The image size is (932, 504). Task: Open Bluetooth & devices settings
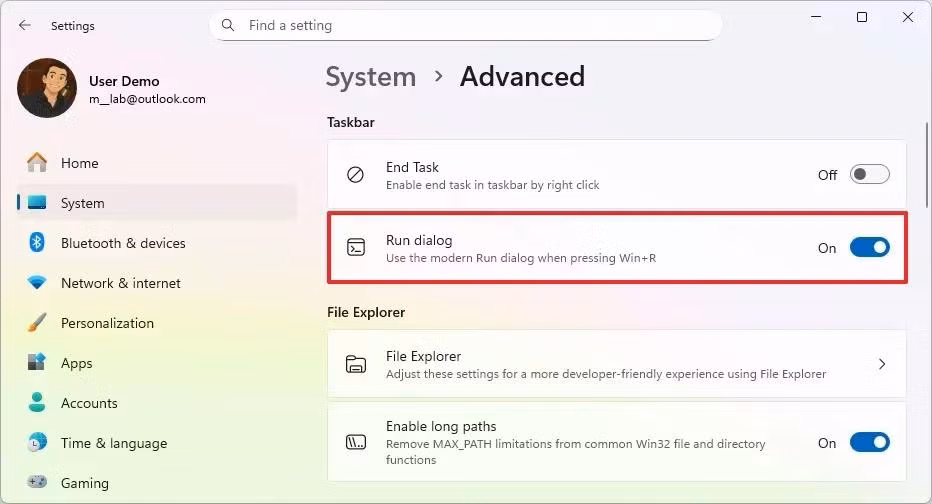point(158,242)
